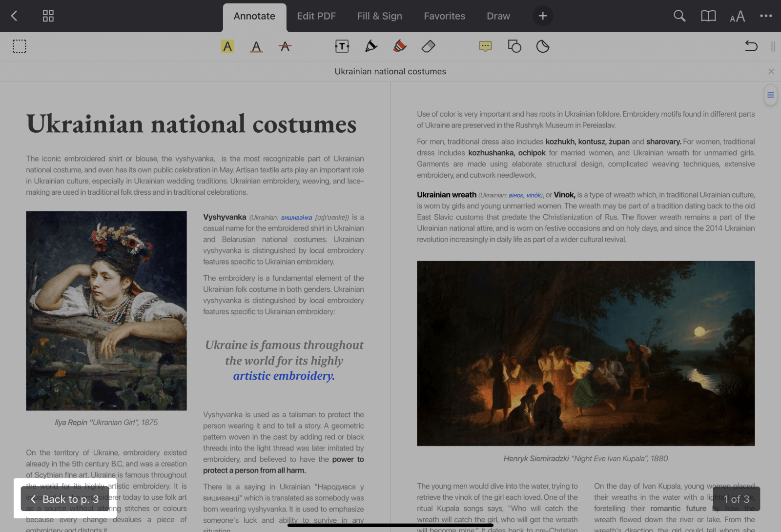Image resolution: width=781 pixels, height=532 pixels.
Task: Open text size view settings
Action: click(738, 17)
